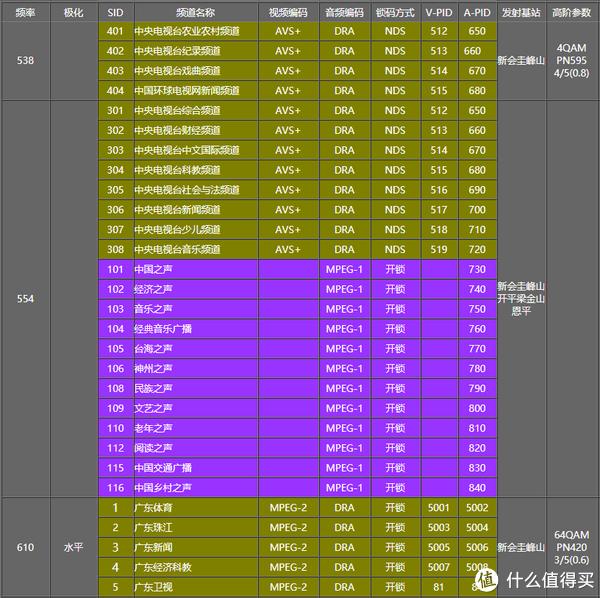The height and width of the screenshot is (598, 600).
Task: Select the frequency cell 554
Action: (x=25, y=298)
